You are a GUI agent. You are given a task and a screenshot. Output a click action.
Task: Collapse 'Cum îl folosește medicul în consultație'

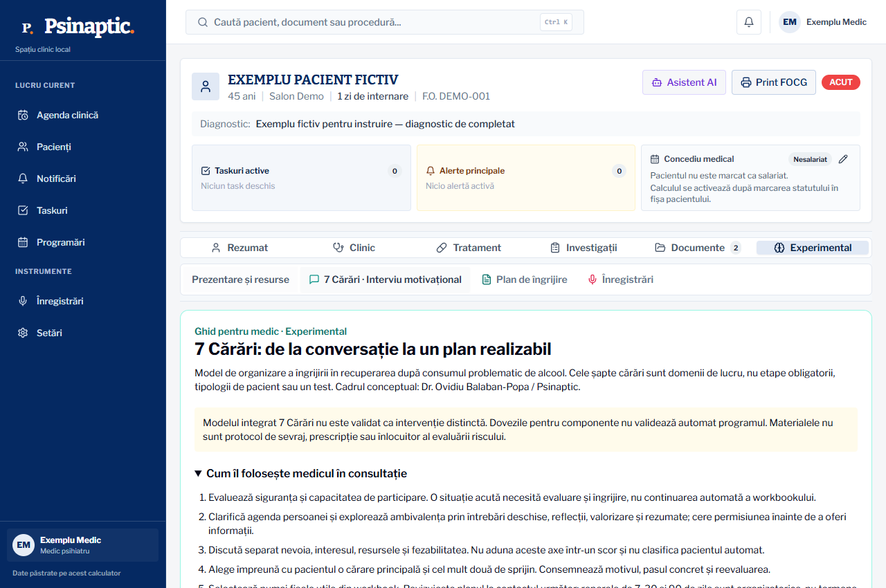coord(301,474)
